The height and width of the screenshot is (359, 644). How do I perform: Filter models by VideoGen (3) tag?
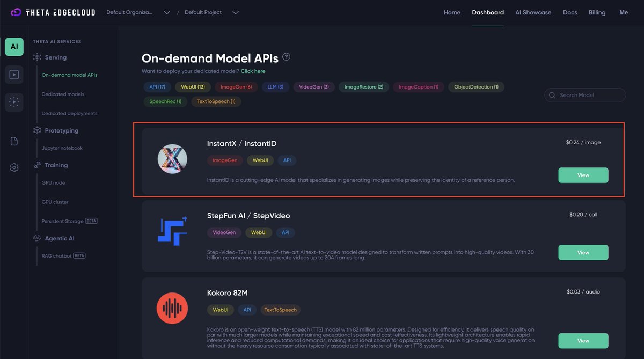pos(314,87)
